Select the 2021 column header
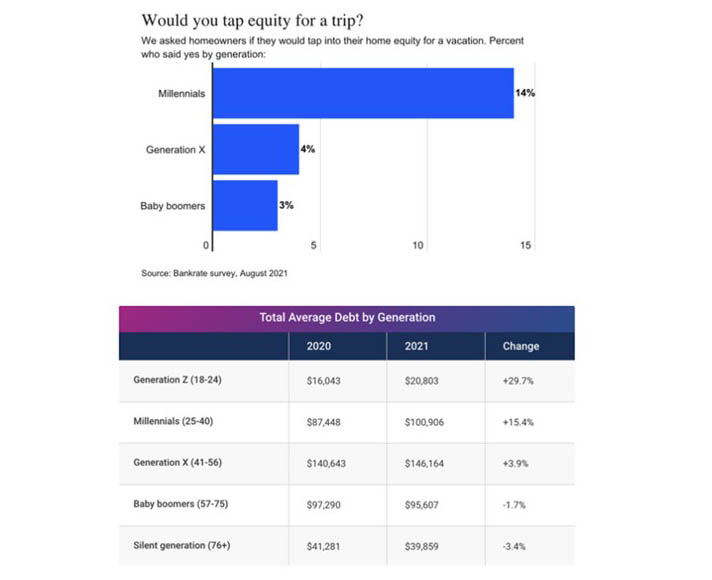The height and width of the screenshot is (580, 712). point(417,346)
